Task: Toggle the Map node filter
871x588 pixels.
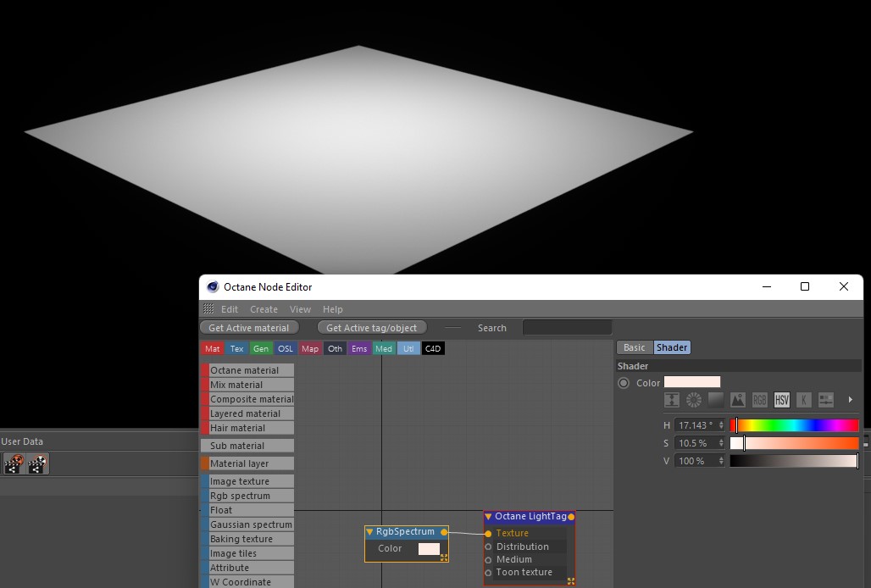Action: (x=310, y=349)
